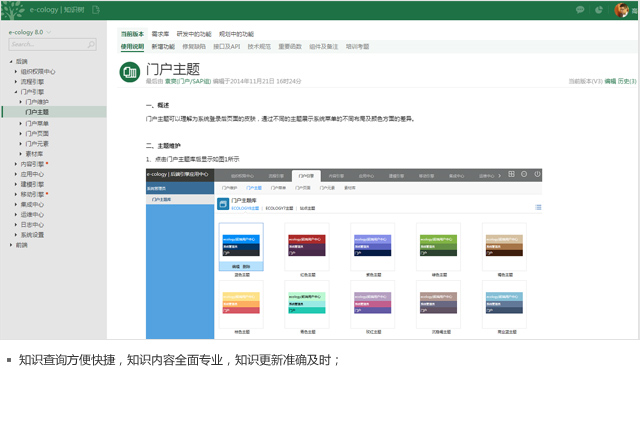640x440 pixels.
Task: Select the 接口及API sub-tab
Action: 229,46
